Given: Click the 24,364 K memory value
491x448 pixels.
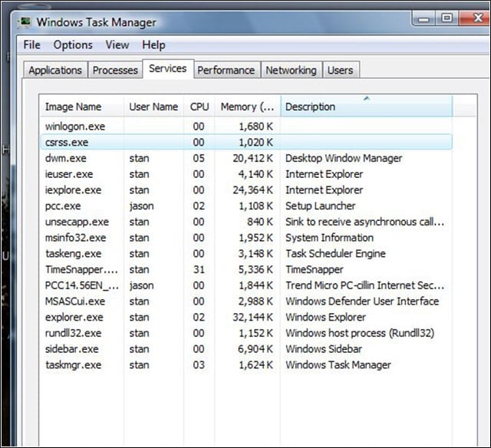Looking at the screenshot, I should 253,190.
